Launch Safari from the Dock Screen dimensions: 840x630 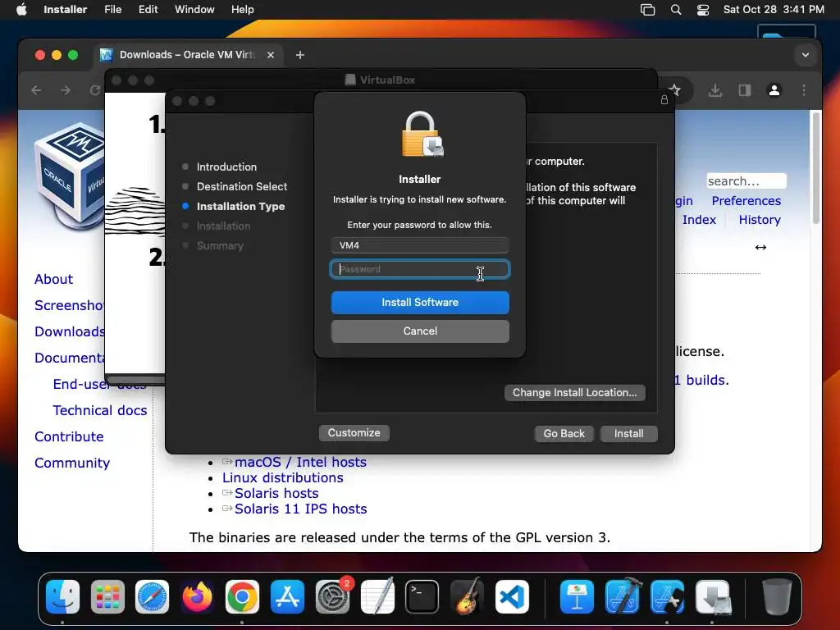click(x=152, y=597)
